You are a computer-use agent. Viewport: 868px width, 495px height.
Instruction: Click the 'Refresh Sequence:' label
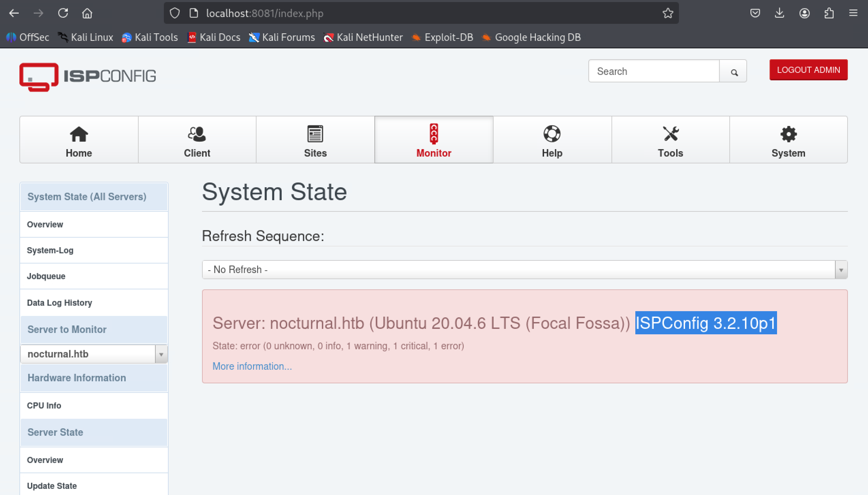tap(263, 236)
